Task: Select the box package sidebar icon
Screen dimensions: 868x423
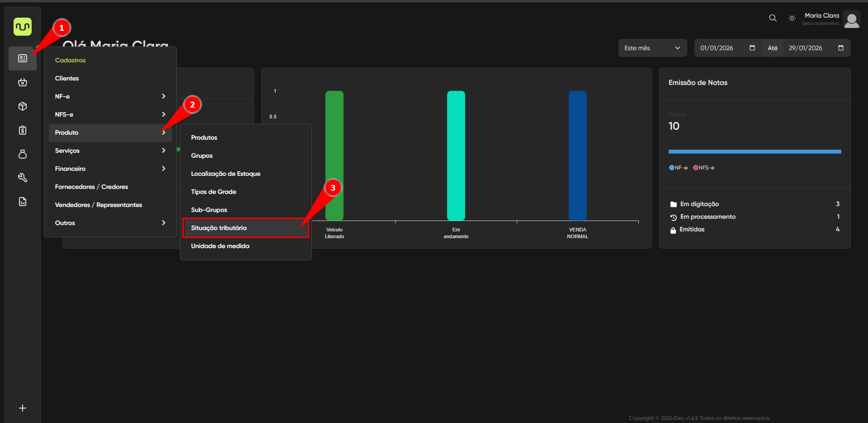Action: (x=23, y=106)
